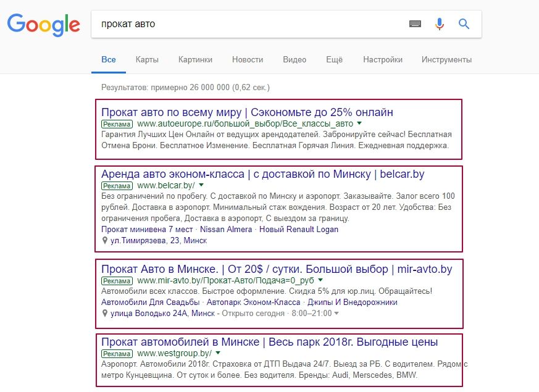Click the map pin next to ул.Тимирязева
Screen dimensions: 539x392
click(105, 240)
